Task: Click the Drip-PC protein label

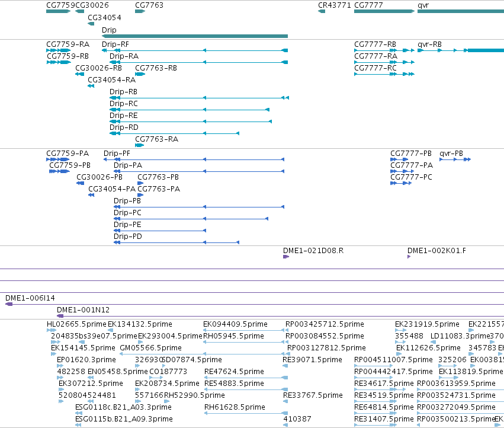Action: point(127,213)
